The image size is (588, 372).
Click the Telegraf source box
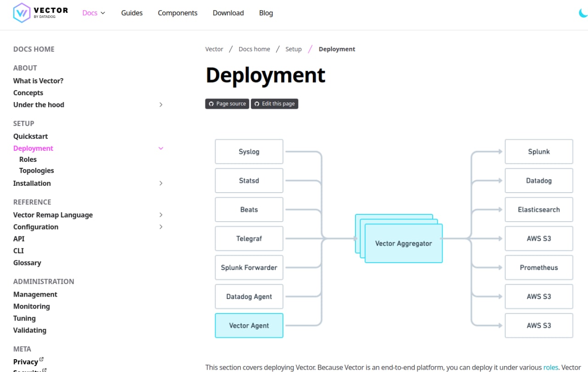(x=249, y=239)
